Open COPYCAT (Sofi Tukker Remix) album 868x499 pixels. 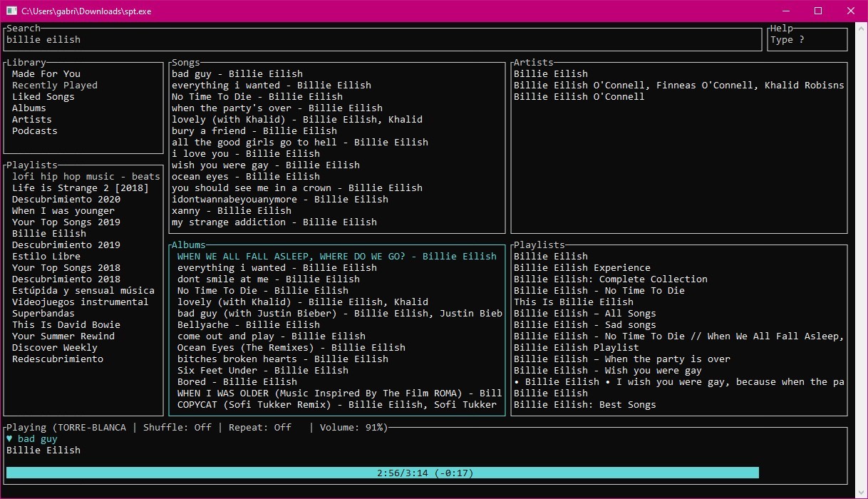point(337,405)
